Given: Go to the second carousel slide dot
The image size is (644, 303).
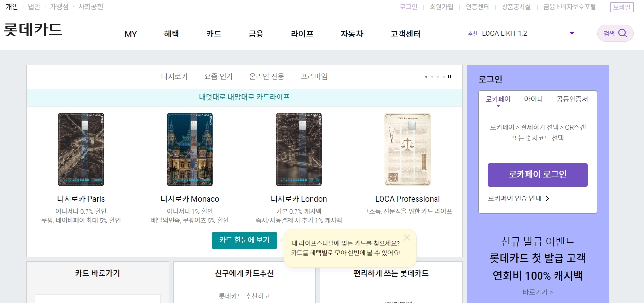Looking at the screenshot, I should (432, 77).
